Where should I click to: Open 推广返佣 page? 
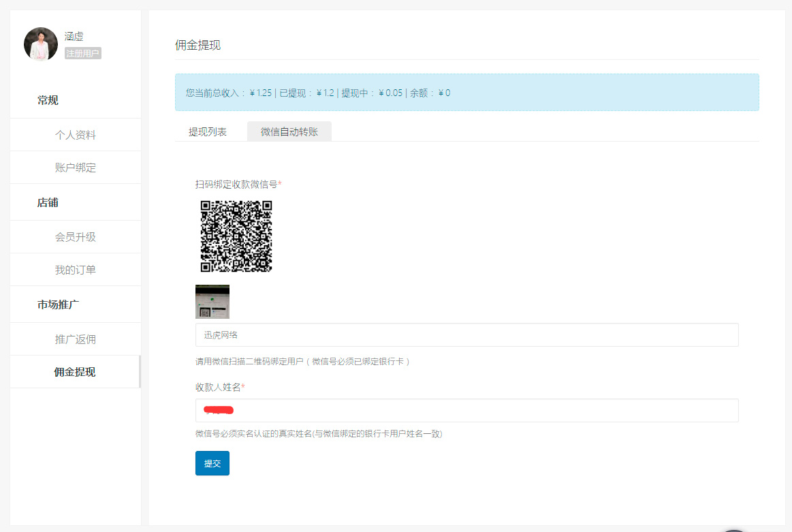click(x=76, y=339)
